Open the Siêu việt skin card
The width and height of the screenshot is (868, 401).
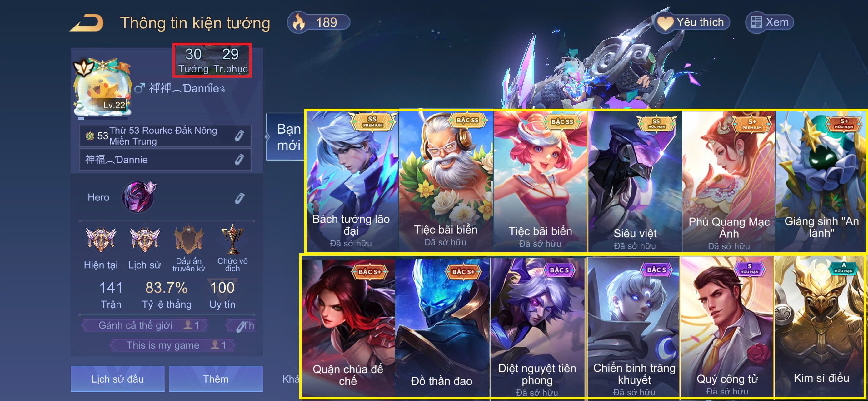(x=635, y=181)
